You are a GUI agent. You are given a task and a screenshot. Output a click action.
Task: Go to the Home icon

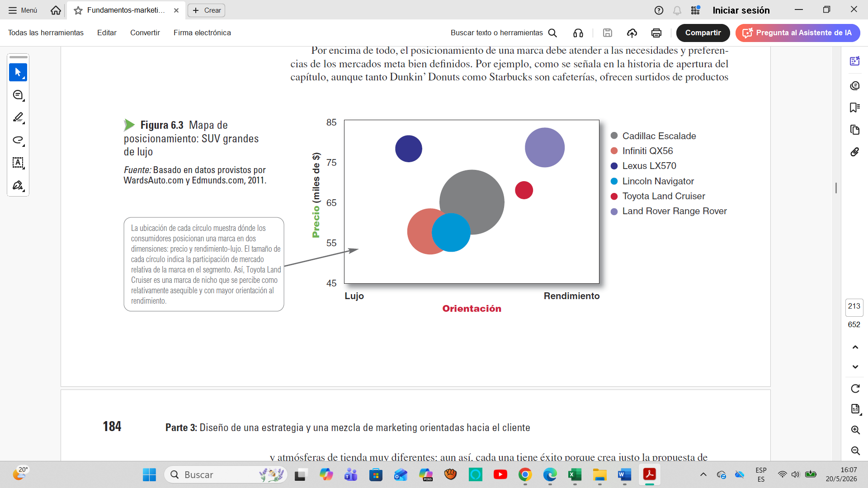click(56, 10)
